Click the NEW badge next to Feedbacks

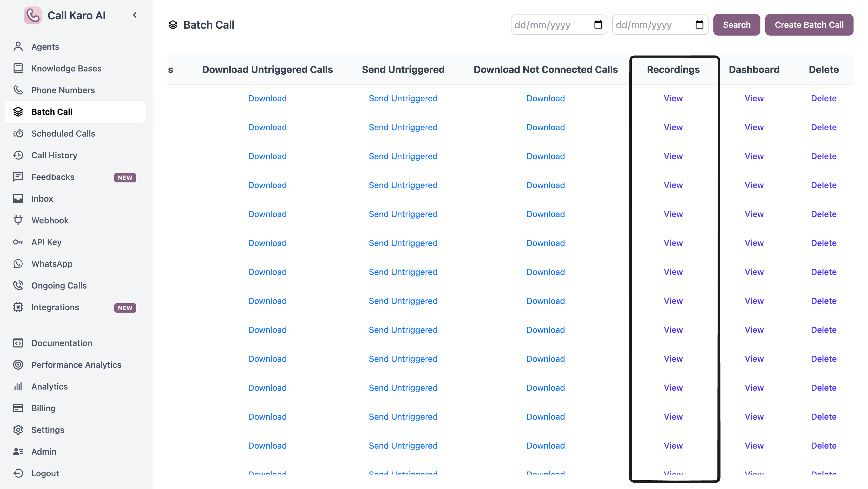click(x=125, y=178)
